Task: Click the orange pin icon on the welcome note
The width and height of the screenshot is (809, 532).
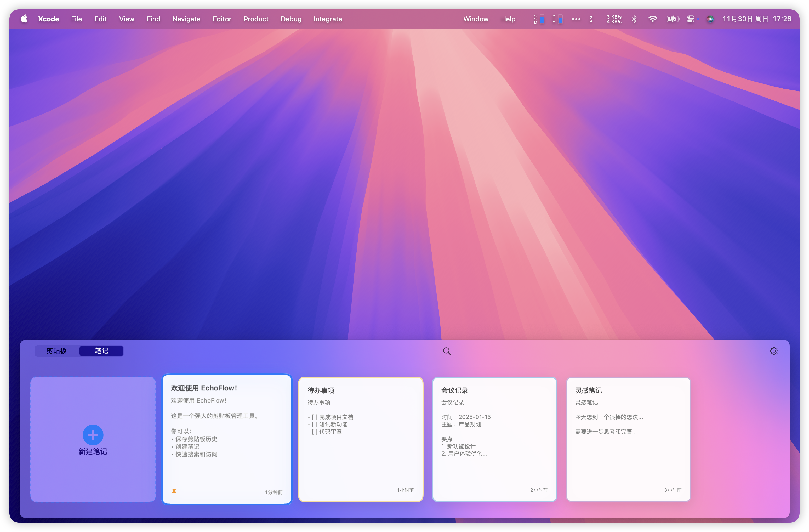Action: (x=174, y=491)
